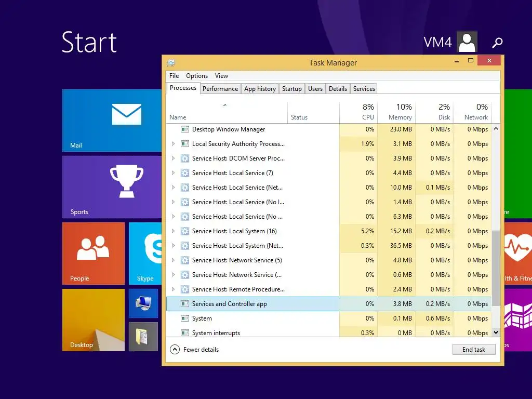This screenshot has width=532, height=399.
Task: Expand Service Host: Network Service (5)
Action: [x=173, y=260]
